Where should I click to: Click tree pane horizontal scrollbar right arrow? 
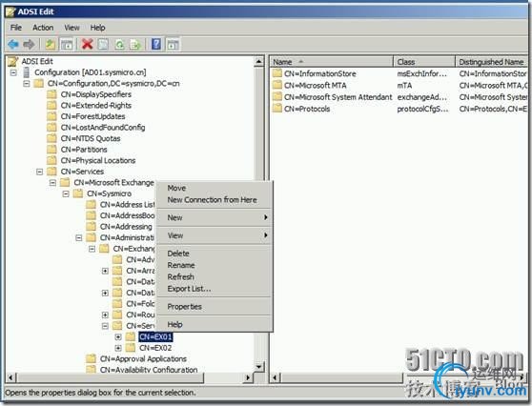coord(248,377)
